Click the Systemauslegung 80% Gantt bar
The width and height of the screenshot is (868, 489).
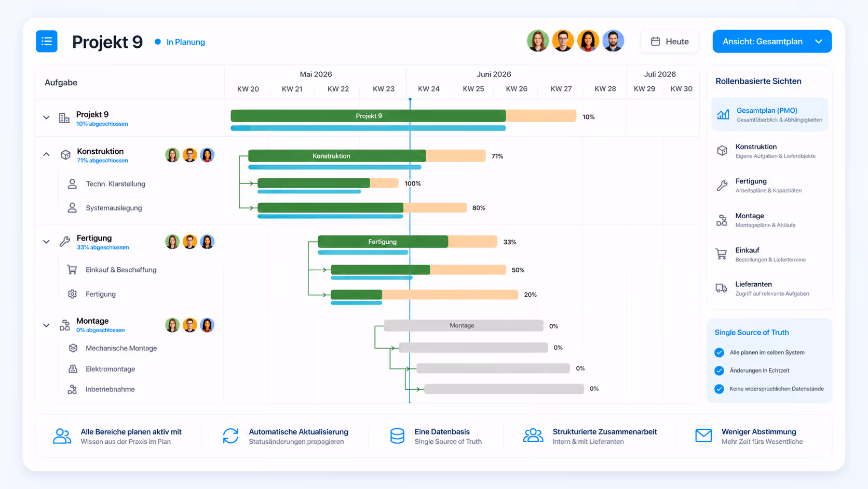pos(362,208)
